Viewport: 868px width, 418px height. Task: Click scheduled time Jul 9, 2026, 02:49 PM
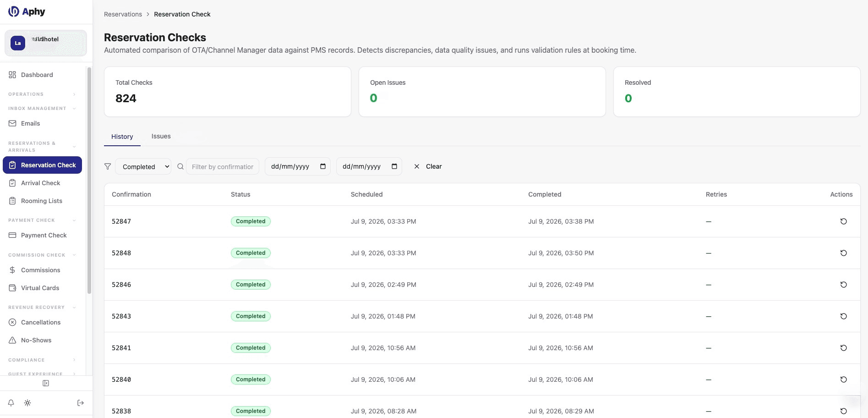click(383, 285)
